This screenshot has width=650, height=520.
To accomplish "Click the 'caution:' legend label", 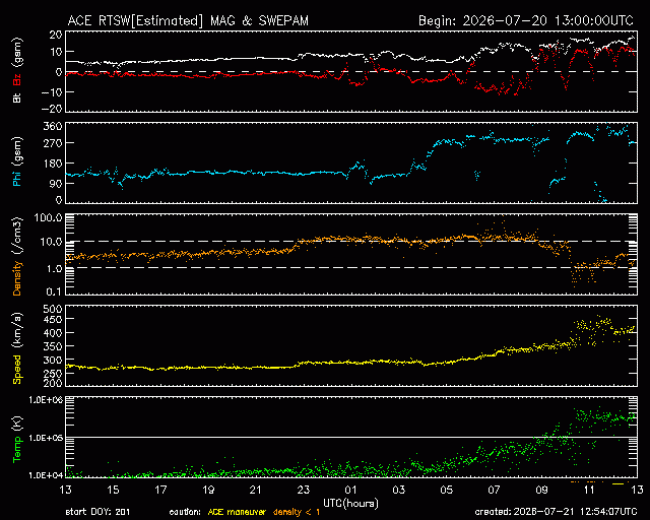I will 185,512.
